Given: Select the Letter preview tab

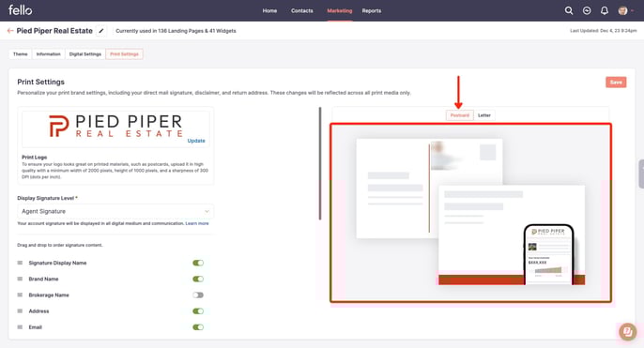Looking at the screenshot, I should click(484, 115).
